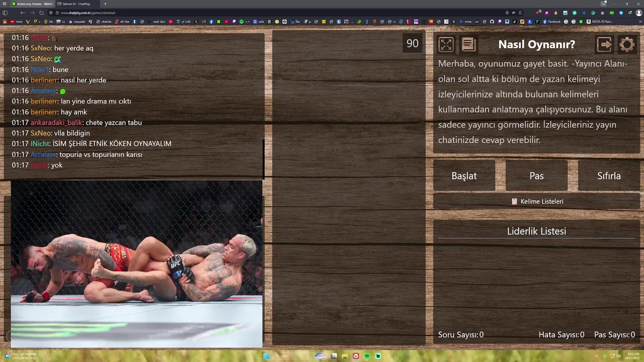Open the 'maçsaati' bookmark
The image size is (644, 362).
point(77,22)
